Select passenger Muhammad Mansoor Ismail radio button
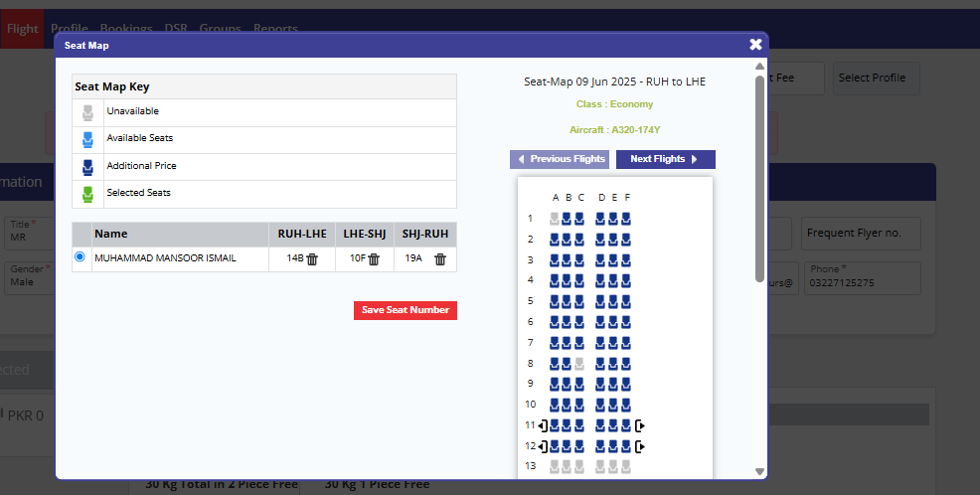Viewport: 980px width, 495px height. click(x=81, y=257)
